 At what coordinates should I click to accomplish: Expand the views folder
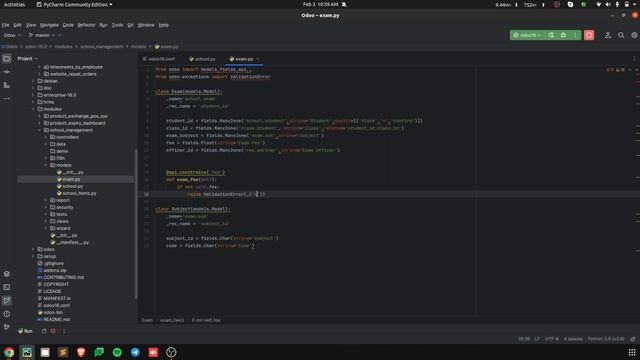(x=46, y=221)
